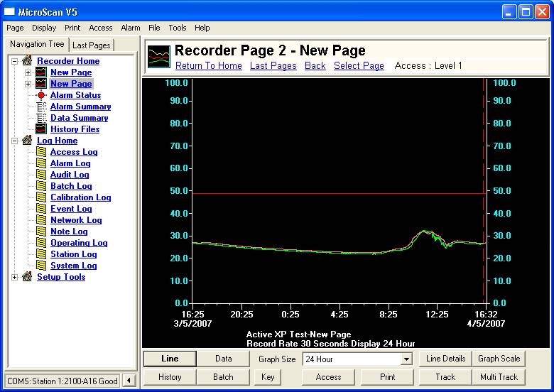Open the Tools menu
554x392 pixels.
click(x=178, y=28)
